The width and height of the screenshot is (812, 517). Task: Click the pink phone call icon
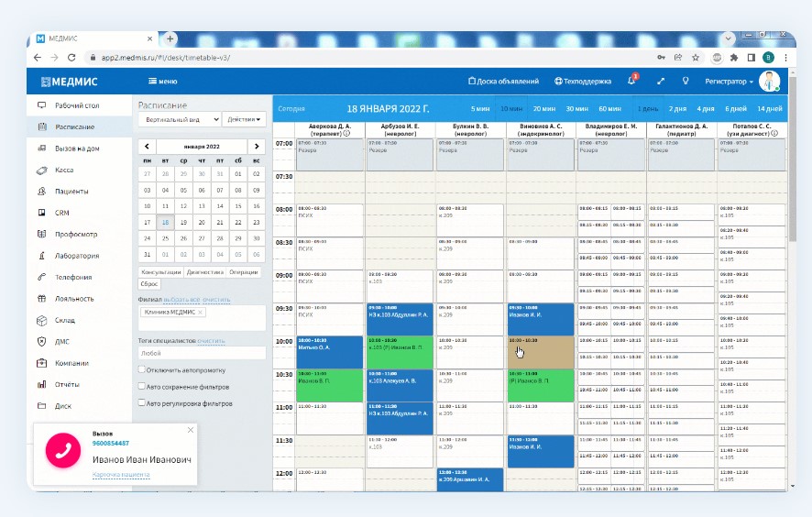63,450
